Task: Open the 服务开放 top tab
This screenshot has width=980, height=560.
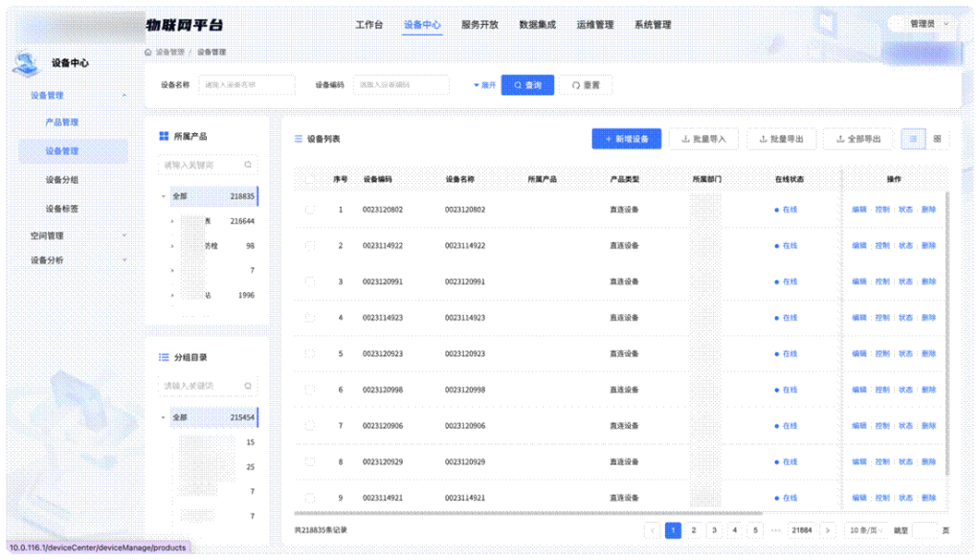Action: (x=479, y=24)
